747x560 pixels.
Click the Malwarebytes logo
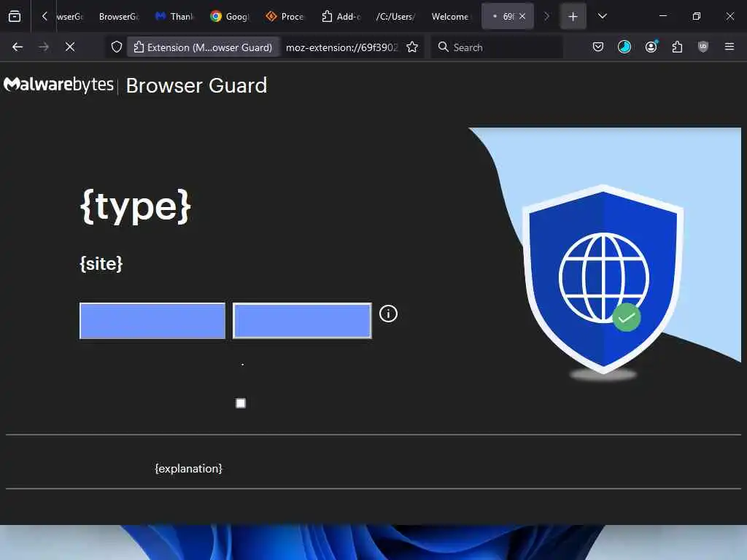tap(58, 85)
